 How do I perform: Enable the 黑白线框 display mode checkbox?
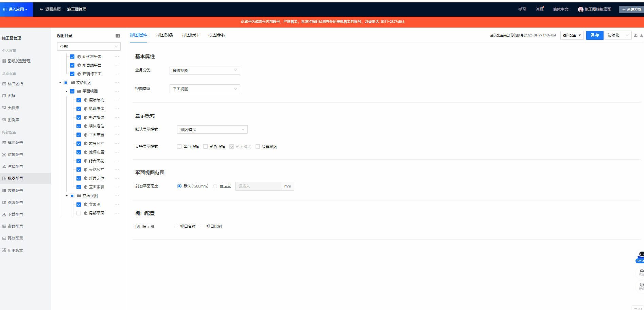tap(179, 147)
